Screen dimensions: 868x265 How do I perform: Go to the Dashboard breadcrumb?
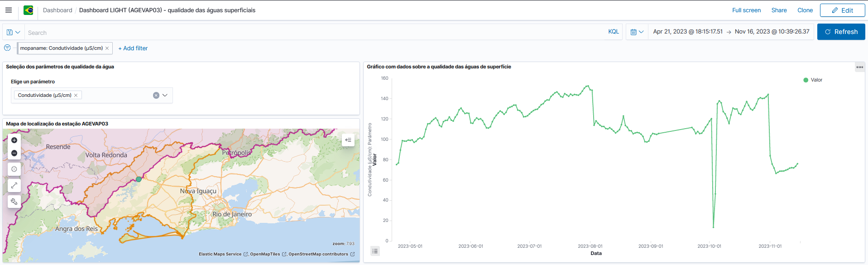[x=58, y=10]
